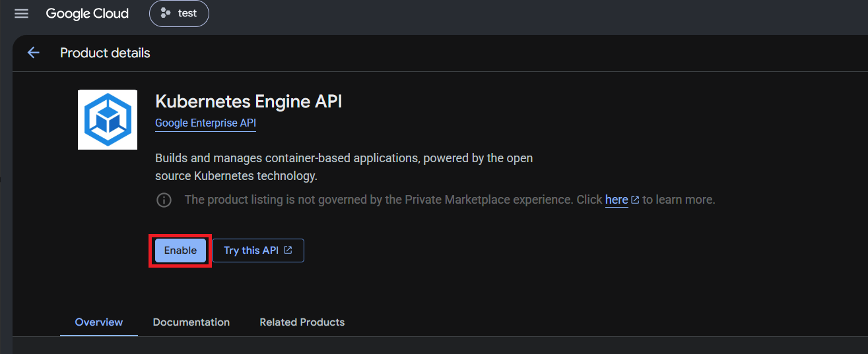868x354 pixels.
Task: Open the test project selector
Action: coord(179,13)
